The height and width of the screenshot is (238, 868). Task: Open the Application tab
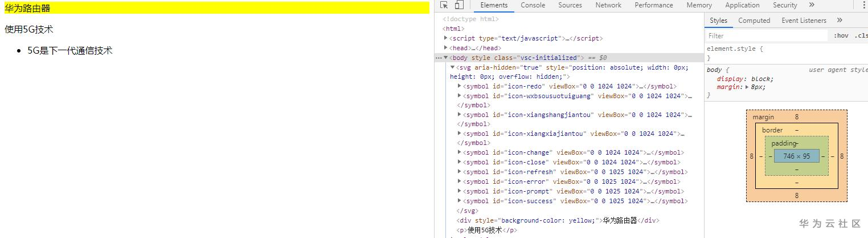pos(742,5)
